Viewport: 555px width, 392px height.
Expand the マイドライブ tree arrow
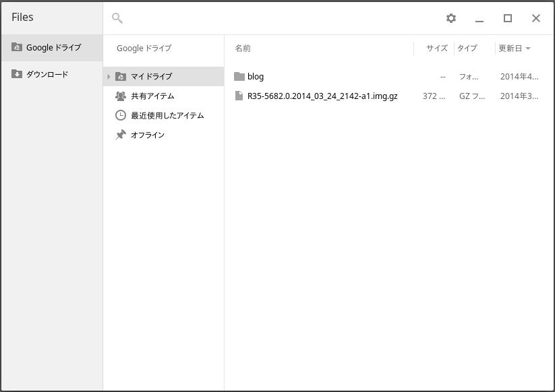coord(109,76)
